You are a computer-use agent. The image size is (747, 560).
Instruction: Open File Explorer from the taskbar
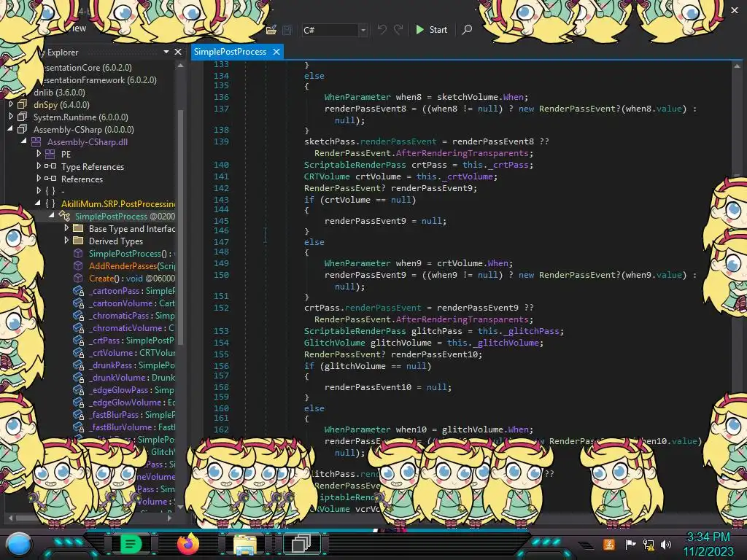pyautogui.click(x=245, y=544)
